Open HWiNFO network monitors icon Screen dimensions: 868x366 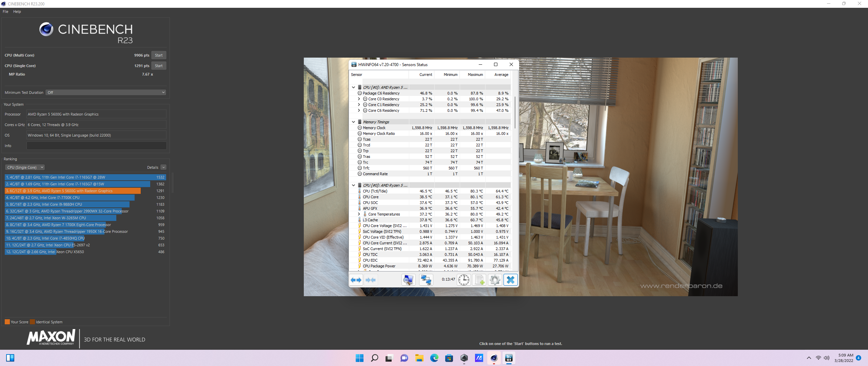(426, 280)
